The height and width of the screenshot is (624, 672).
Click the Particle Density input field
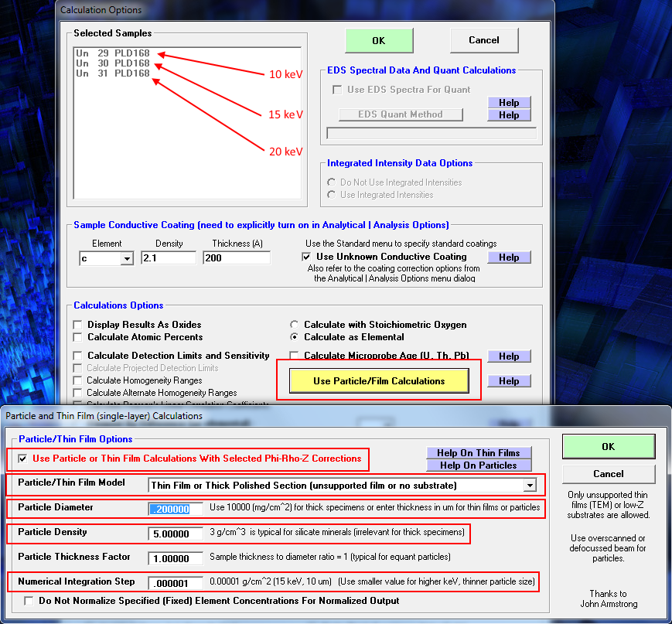pyautogui.click(x=176, y=534)
